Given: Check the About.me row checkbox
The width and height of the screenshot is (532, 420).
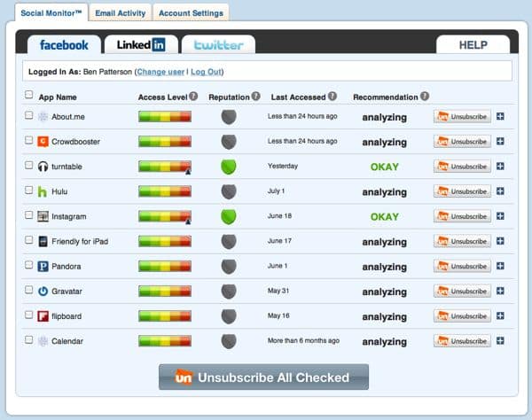Looking at the screenshot, I should (x=29, y=115).
